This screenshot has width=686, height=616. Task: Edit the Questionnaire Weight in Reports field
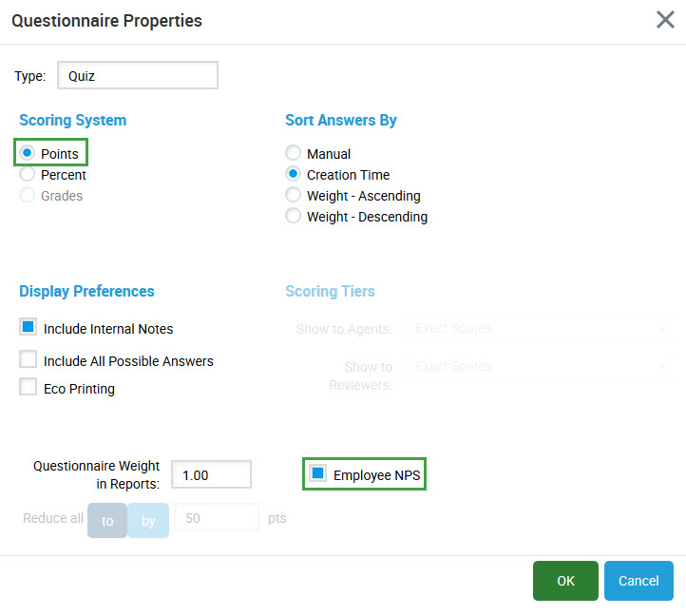click(x=211, y=474)
